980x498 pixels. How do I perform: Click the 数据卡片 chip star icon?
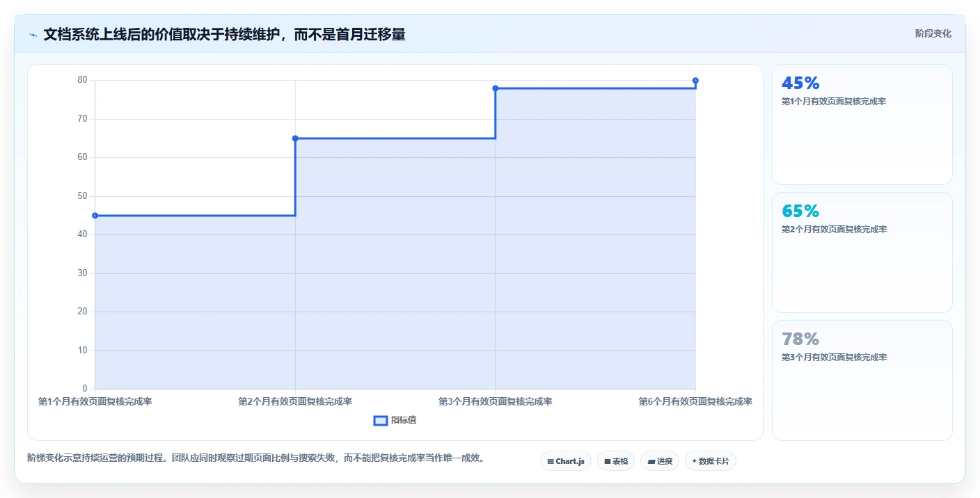[x=694, y=461]
